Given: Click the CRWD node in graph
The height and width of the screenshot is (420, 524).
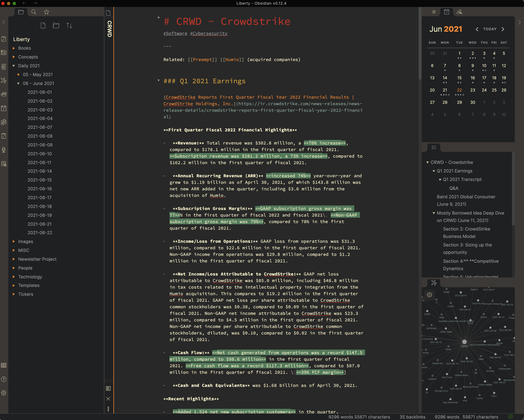Looking at the screenshot, I should tap(464, 342).
